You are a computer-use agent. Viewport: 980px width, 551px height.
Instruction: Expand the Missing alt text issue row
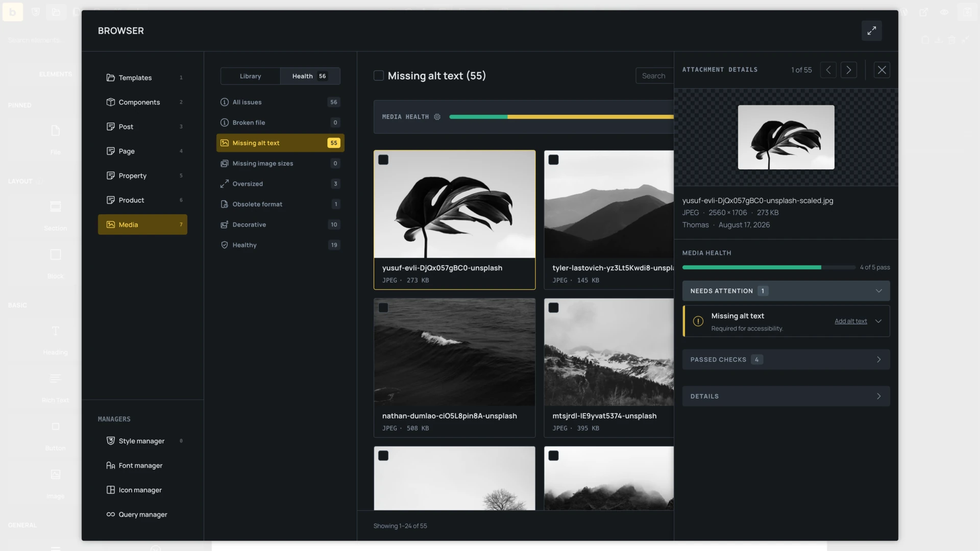pyautogui.click(x=878, y=321)
